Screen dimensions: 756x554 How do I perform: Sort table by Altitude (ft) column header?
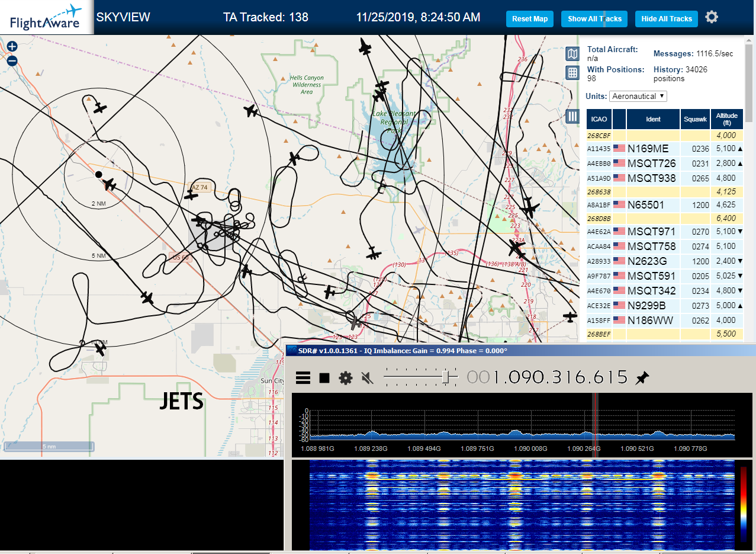726,119
